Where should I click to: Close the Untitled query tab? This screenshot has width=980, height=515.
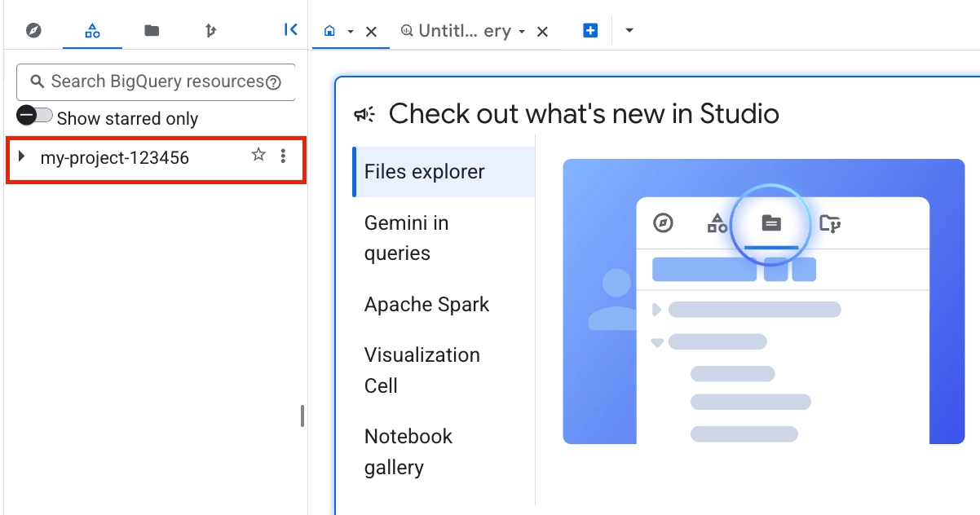pos(542,32)
